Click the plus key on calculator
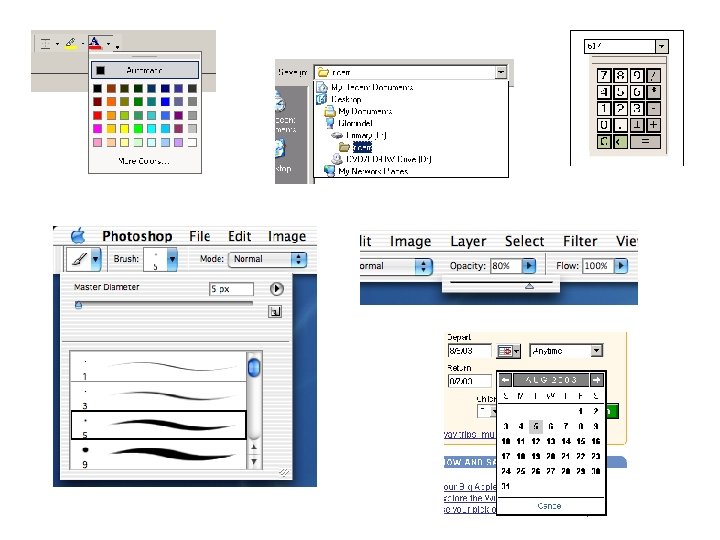The width and height of the screenshot is (720, 540). pos(653,125)
